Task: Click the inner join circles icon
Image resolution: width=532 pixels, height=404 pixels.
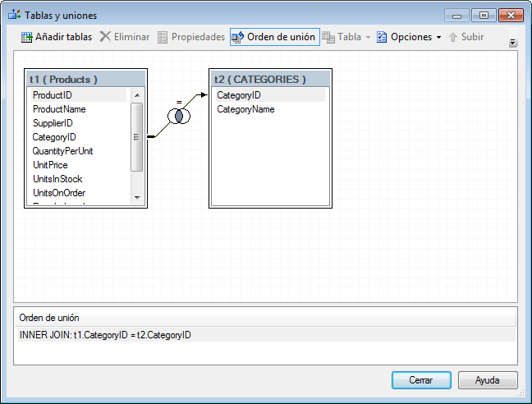Action: [179, 117]
